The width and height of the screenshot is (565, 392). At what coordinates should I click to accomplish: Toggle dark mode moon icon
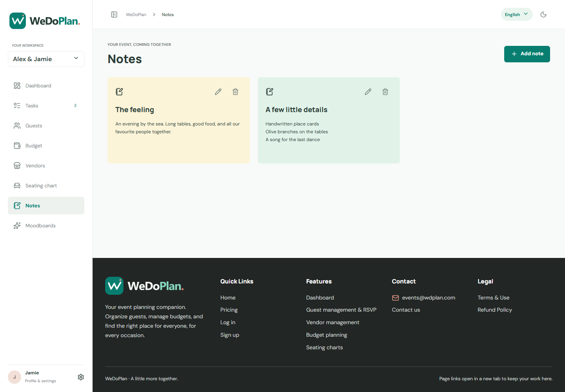pyautogui.click(x=543, y=15)
